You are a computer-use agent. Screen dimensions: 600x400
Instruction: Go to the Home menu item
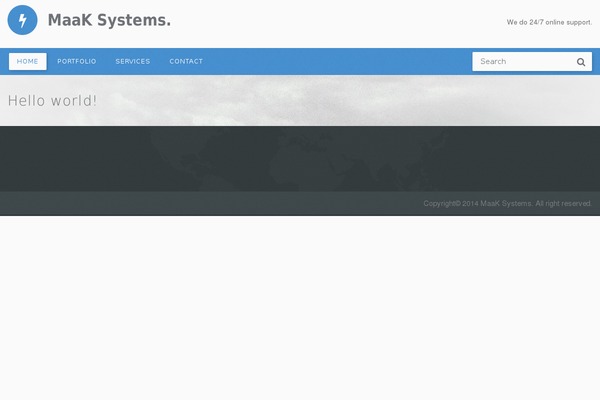click(x=28, y=61)
